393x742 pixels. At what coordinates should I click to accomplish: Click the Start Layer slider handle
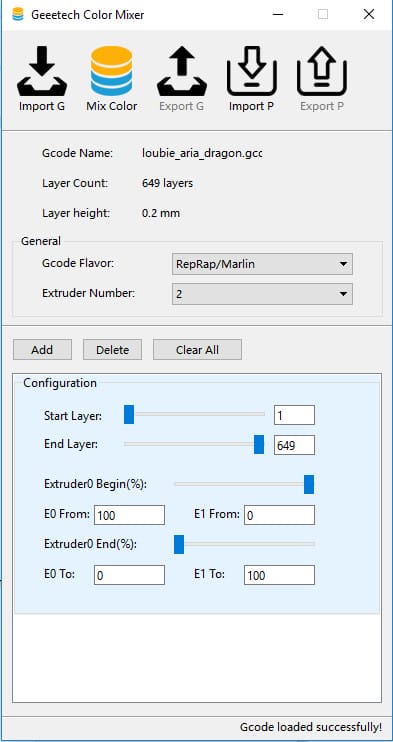[x=129, y=414]
